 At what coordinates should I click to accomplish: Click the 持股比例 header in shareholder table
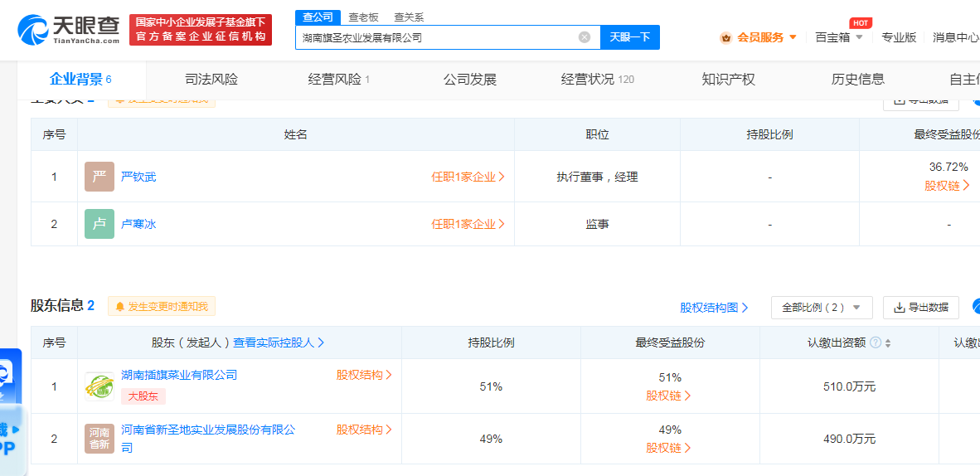pos(491,342)
